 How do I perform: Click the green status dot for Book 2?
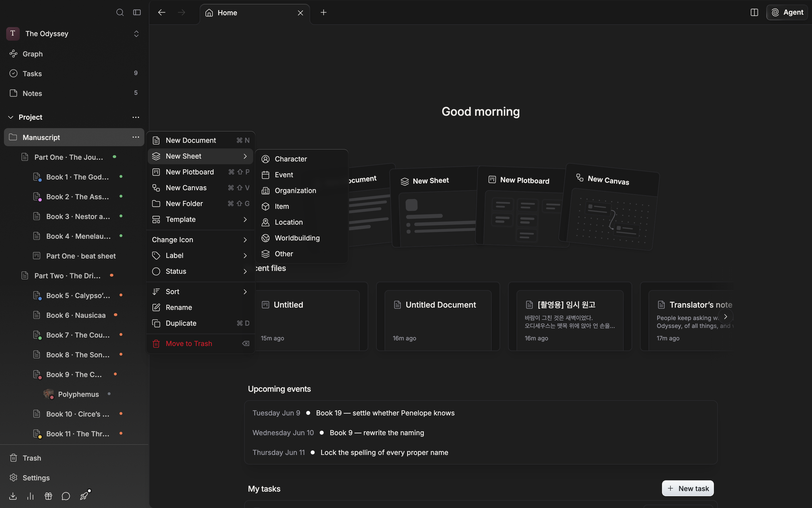point(121,196)
